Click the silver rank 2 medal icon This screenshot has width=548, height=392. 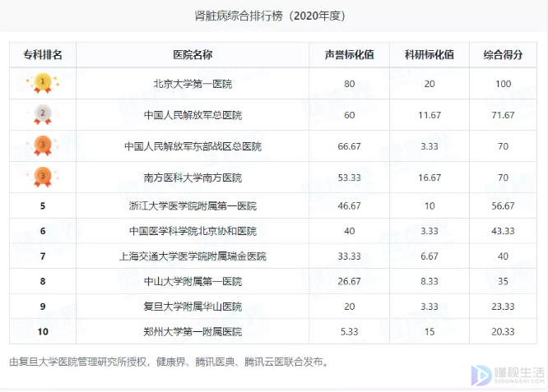click(x=43, y=114)
